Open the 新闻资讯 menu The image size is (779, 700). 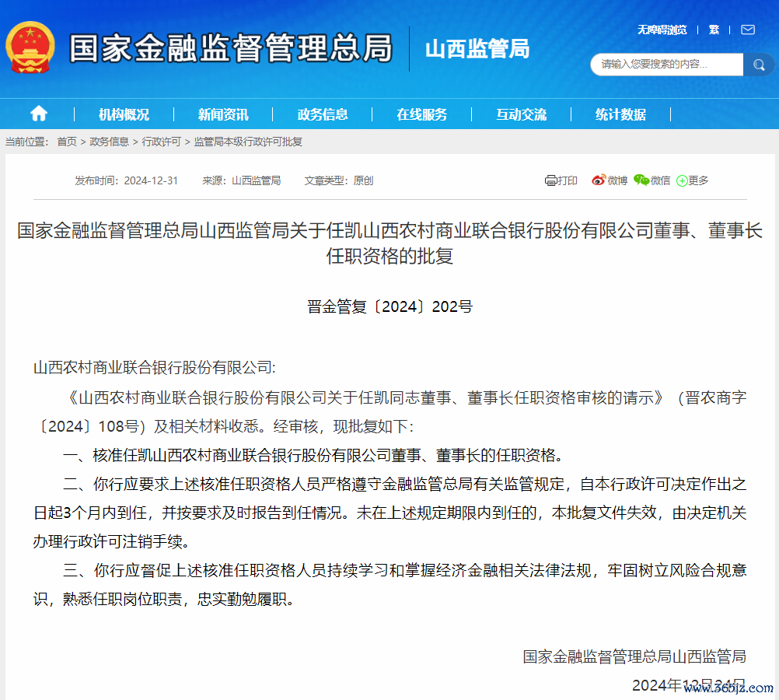[223, 114]
